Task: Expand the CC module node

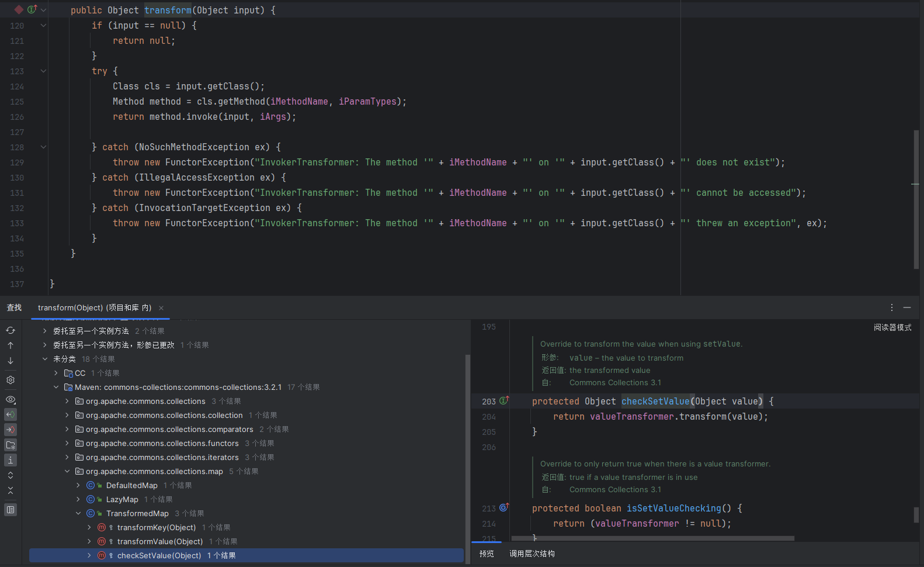Action: pos(56,373)
